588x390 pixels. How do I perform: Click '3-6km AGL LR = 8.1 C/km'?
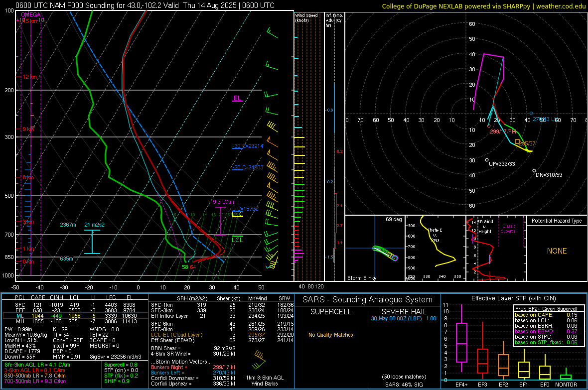tap(35, 370)
